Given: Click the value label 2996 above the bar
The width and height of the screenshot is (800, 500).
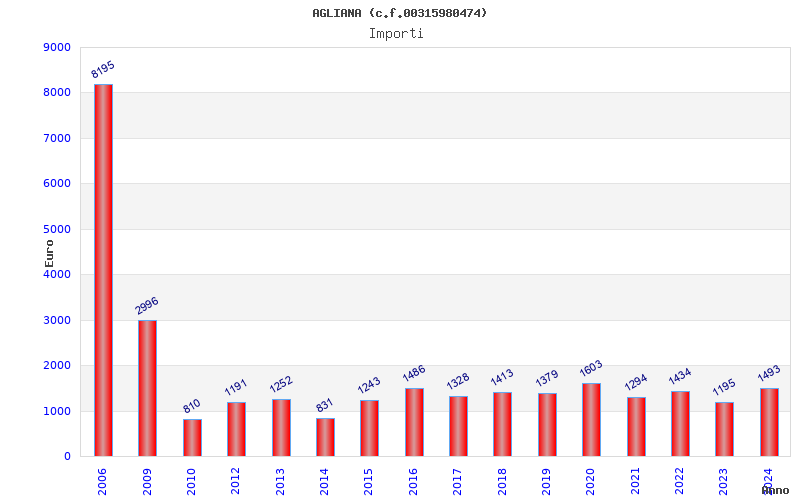Looking at the screenshot, I should pos(147,306).
